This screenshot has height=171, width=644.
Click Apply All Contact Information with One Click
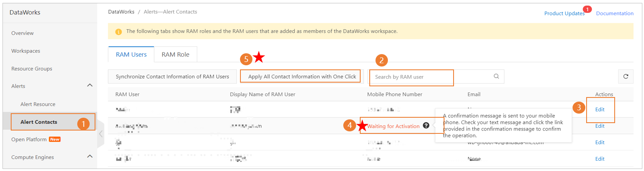tap(302, 76)
